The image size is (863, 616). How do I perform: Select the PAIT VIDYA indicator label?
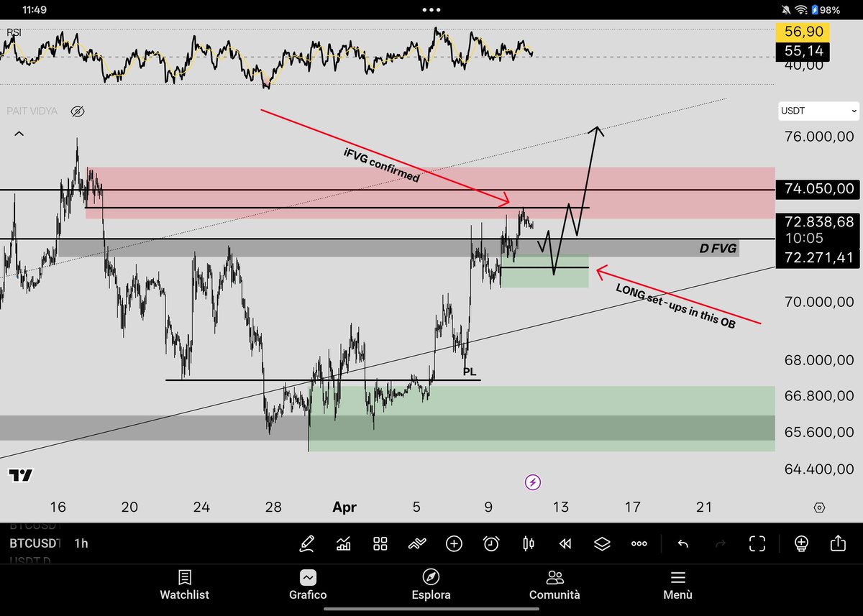[x=34, y=111]
